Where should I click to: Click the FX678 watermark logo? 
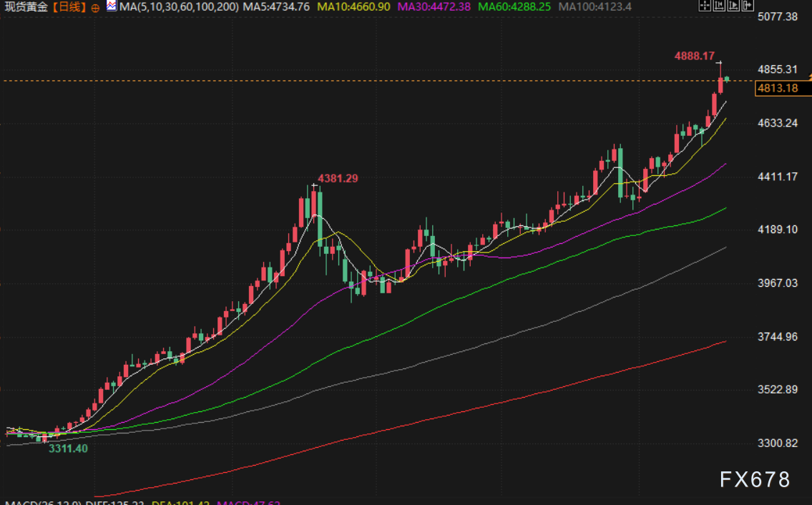(x=755, y=479)
